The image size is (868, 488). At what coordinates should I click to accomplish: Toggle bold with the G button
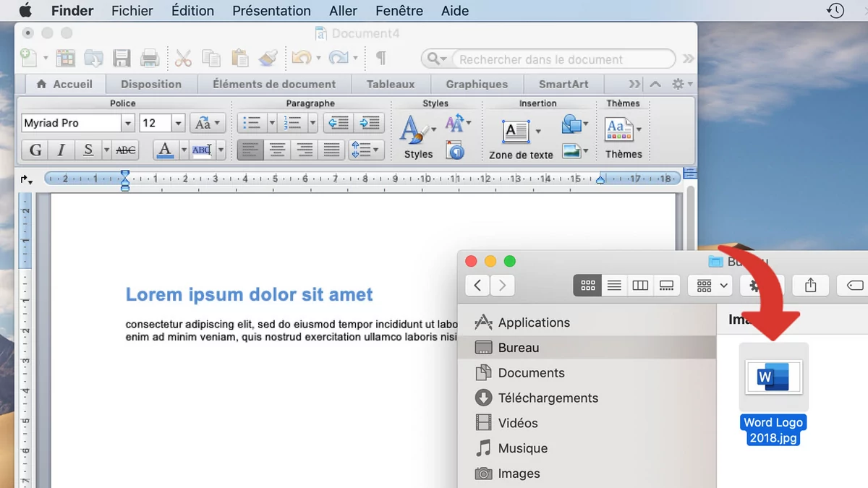click(x=35, y=150)
